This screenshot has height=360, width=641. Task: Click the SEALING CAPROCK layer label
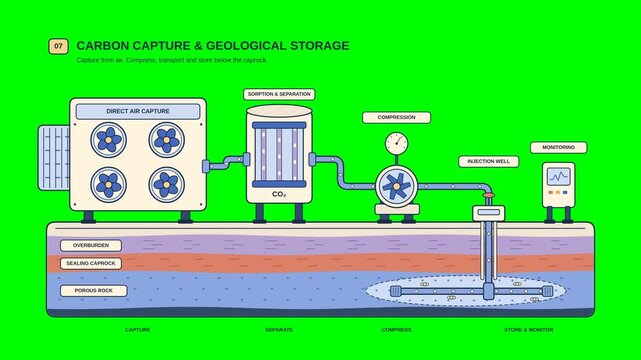click(91, 264)
